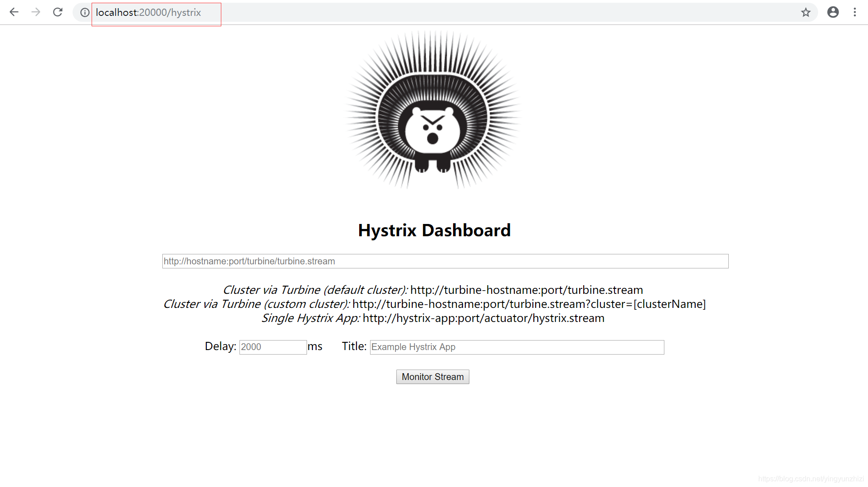Click the Hystrix Dashboard heading

tap(434, 230)
